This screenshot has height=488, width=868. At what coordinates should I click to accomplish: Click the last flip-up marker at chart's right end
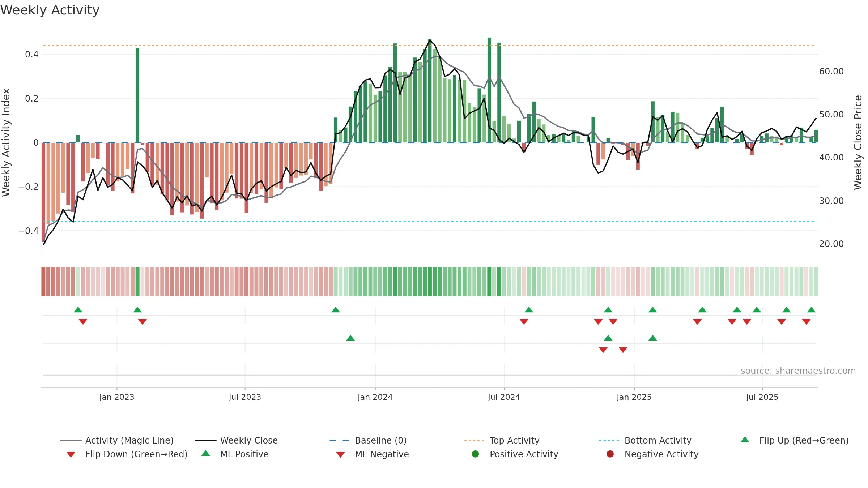pyautogui.click(x=811, y=310)
